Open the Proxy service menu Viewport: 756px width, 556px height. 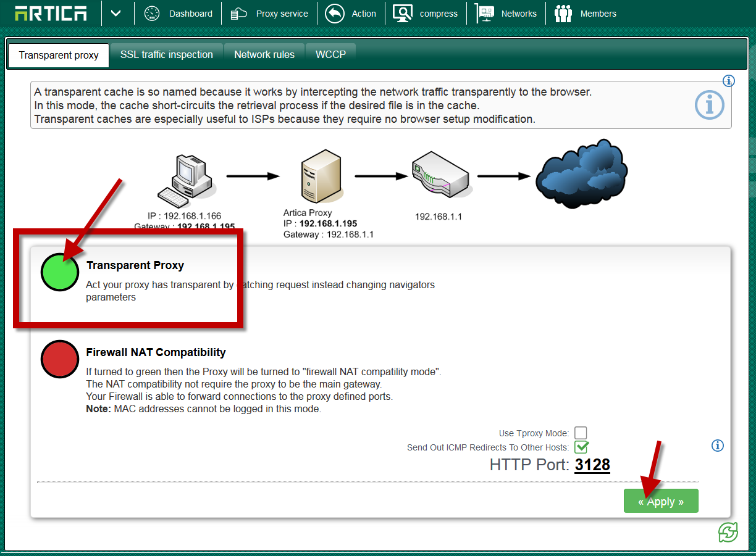(x=282, y=14)
